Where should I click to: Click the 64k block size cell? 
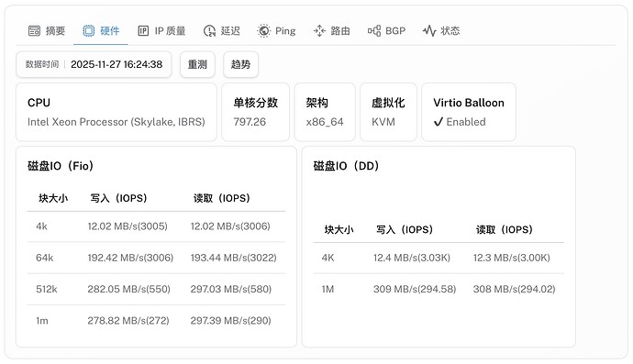coord(44,258)
